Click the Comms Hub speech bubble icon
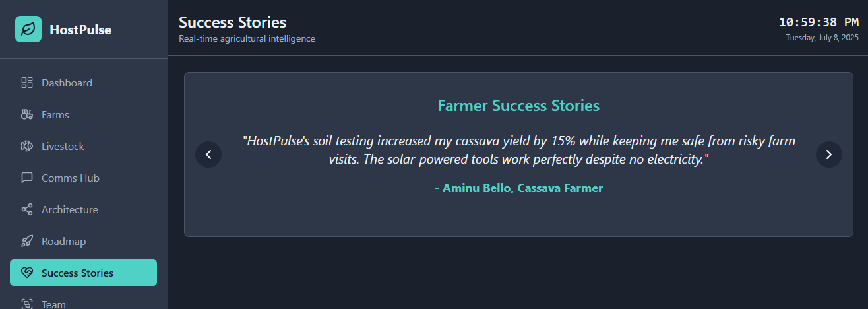Viewport: 868px width, 309px height. coord(27,178)
